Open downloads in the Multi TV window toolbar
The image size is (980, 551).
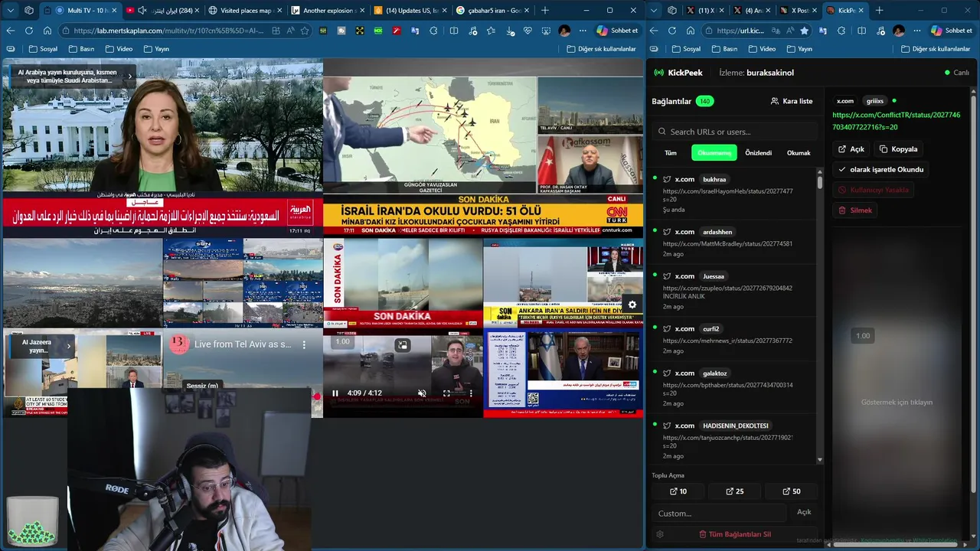511,31
